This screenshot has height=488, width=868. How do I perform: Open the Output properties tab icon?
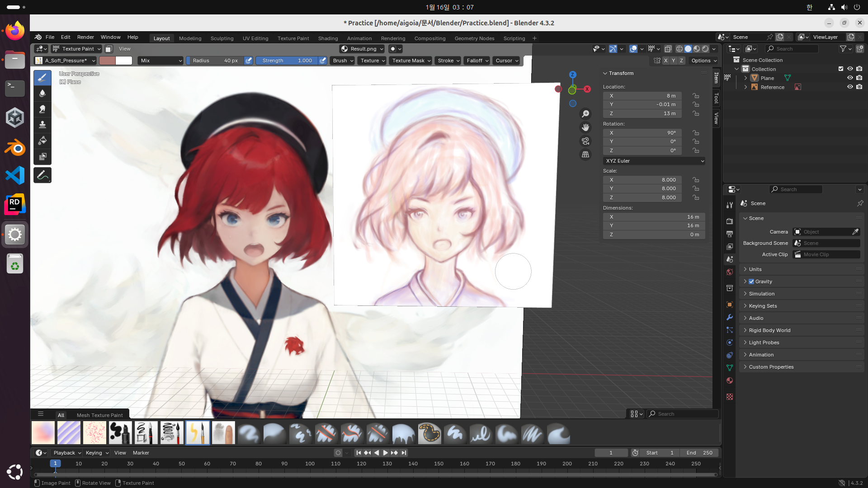pos(729,234)
